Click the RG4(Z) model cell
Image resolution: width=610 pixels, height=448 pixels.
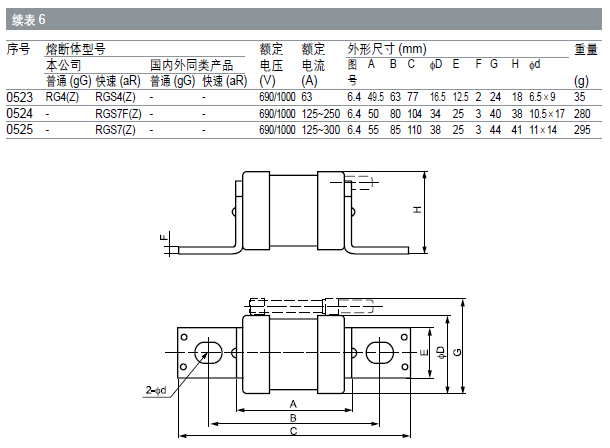click(x=63, y=97)
